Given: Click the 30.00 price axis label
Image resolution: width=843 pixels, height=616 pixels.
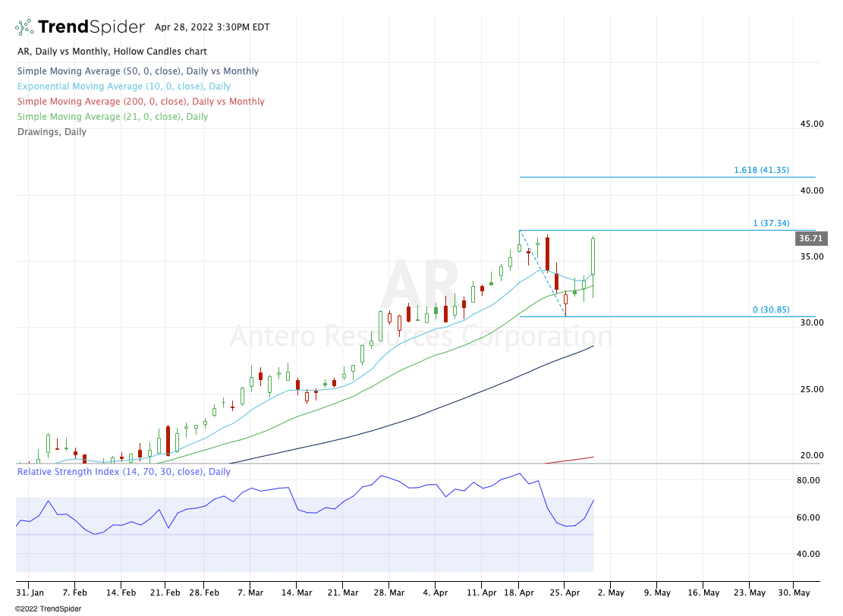Looking at the screenshot, I should (x=812, y=322).
